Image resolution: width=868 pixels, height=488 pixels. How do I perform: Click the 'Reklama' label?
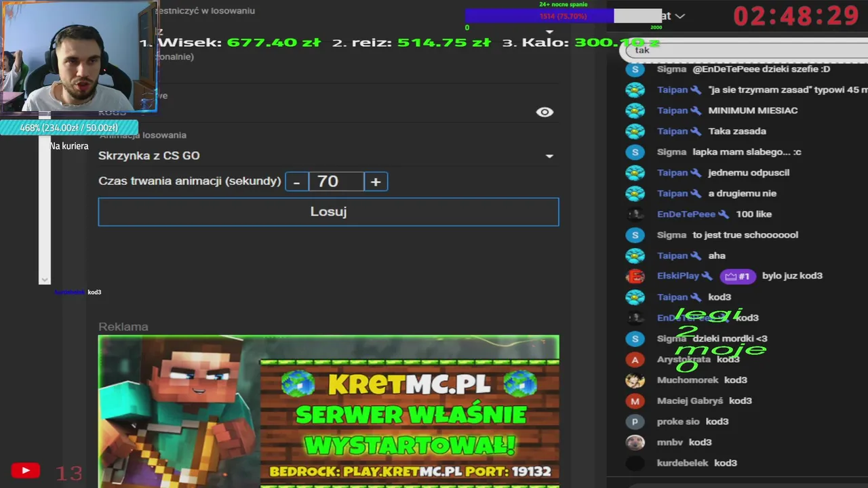pos(123,327)
